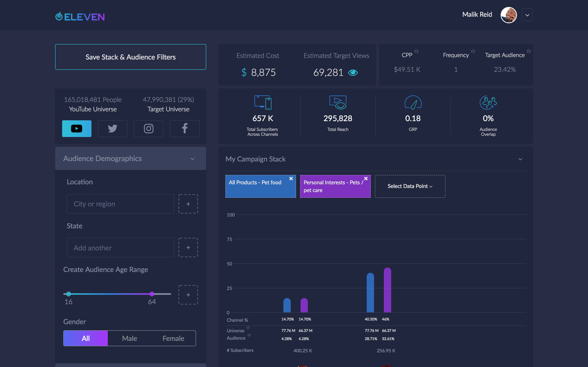Click the eye icon beside Estimated Target Views
Viewport: 588px width, 367px height.
pyautogui.click(x=353, y=73)
